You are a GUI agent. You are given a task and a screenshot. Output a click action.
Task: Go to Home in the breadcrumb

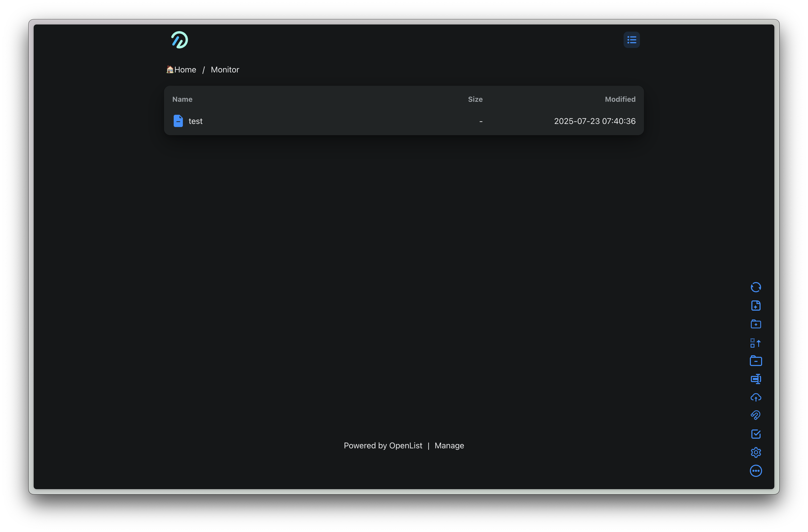coord(185,70)
